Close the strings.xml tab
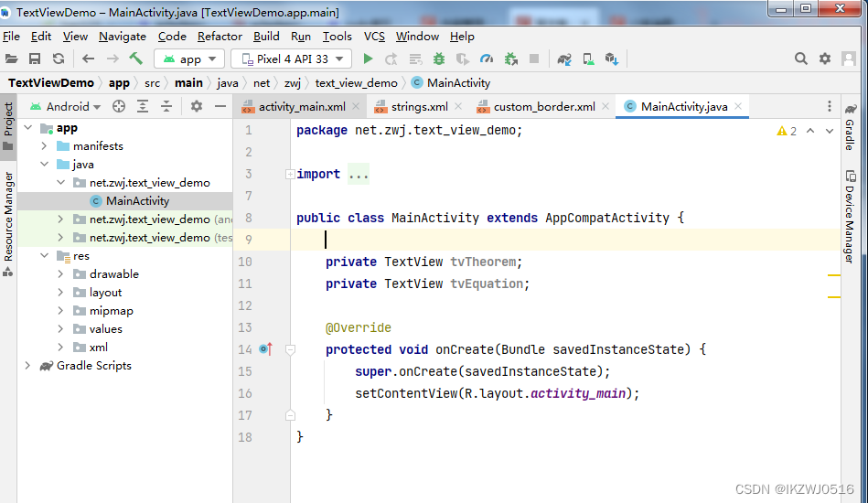 coord(458,106)
